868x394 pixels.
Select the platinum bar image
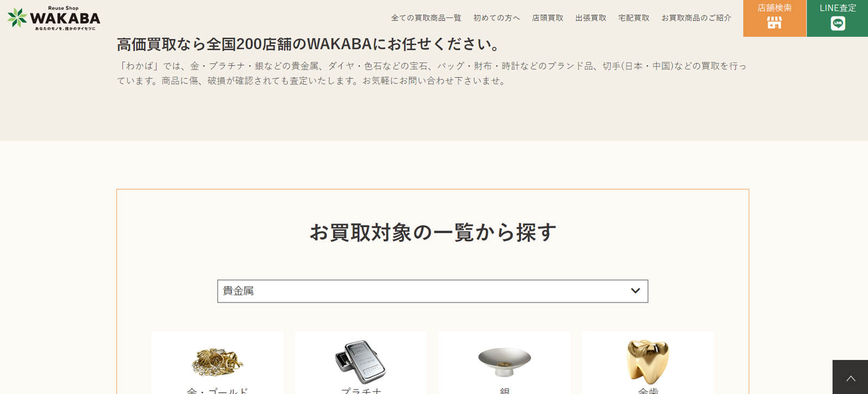point(361,361)
